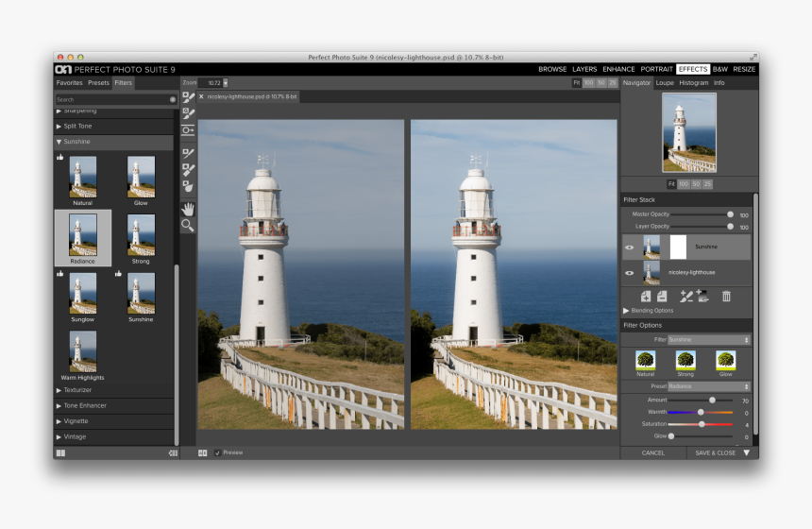This screenshot has height=529, width=812.
Task: Switch to the PORTRAIT module
Action: coord(656,69)
